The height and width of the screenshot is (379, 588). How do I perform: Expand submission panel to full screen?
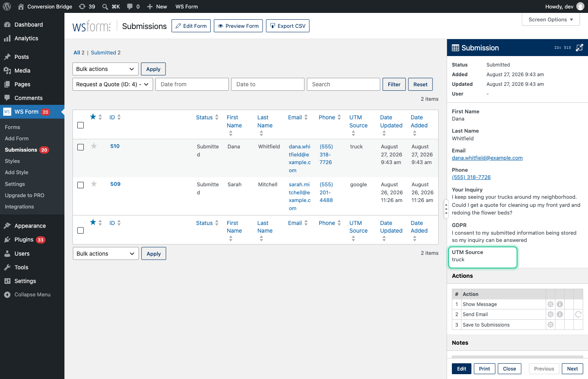coord(579,48)
